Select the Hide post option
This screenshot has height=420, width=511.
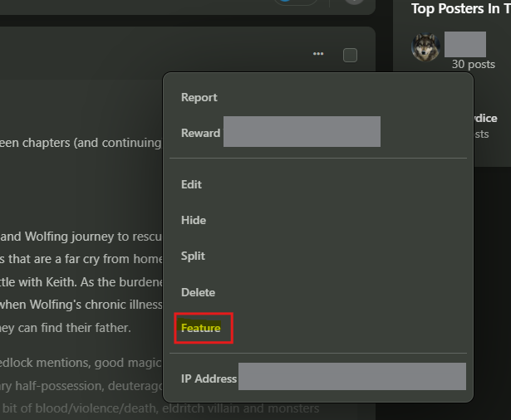[x=194, y=221]
